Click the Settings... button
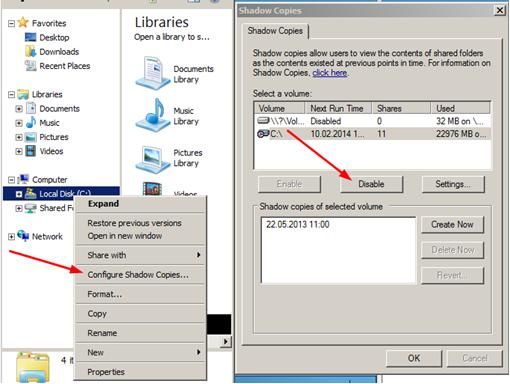The image size is (510, 384). 453,184
